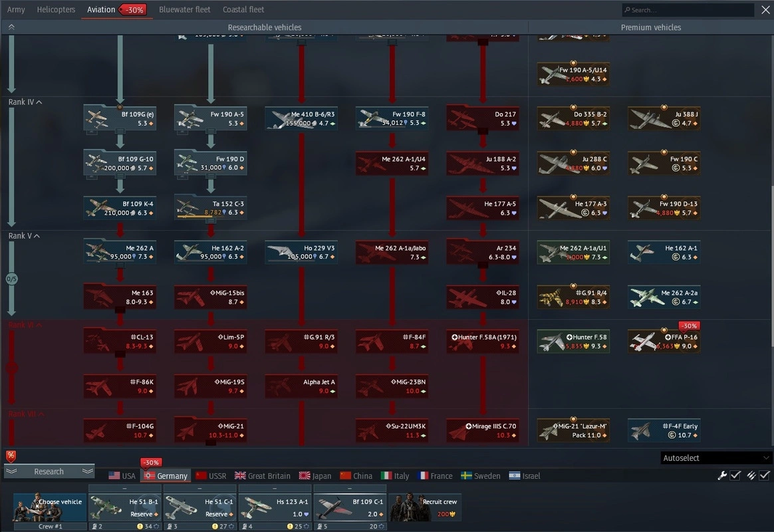Viewport: 774px width, 532px height.
Task: Switch to the Helicopters tab
Action: (56, 10)
